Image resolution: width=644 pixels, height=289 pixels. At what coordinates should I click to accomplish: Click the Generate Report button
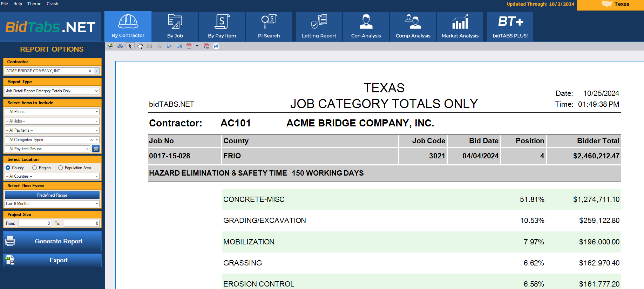52,241
